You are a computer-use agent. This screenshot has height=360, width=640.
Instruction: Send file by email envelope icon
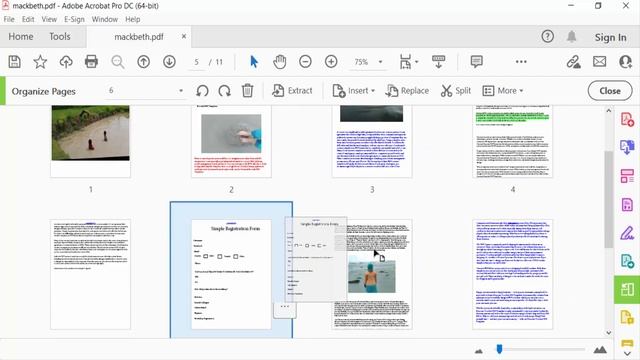tap(600, 62)
